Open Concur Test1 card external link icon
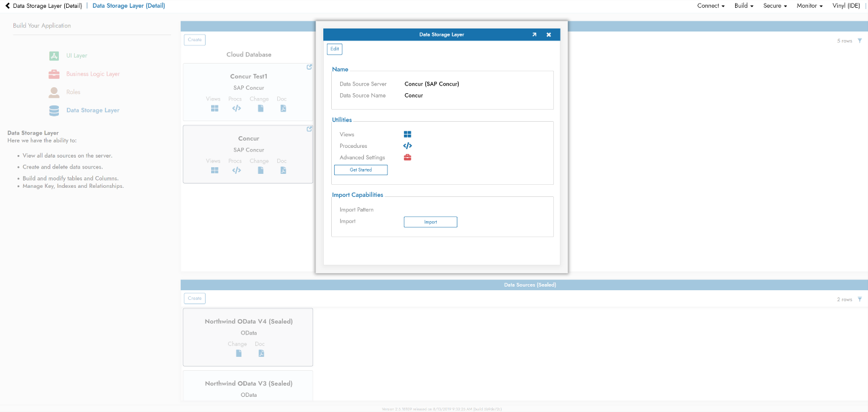This screenshot has width=868, height=412. (x=309, y=67)
